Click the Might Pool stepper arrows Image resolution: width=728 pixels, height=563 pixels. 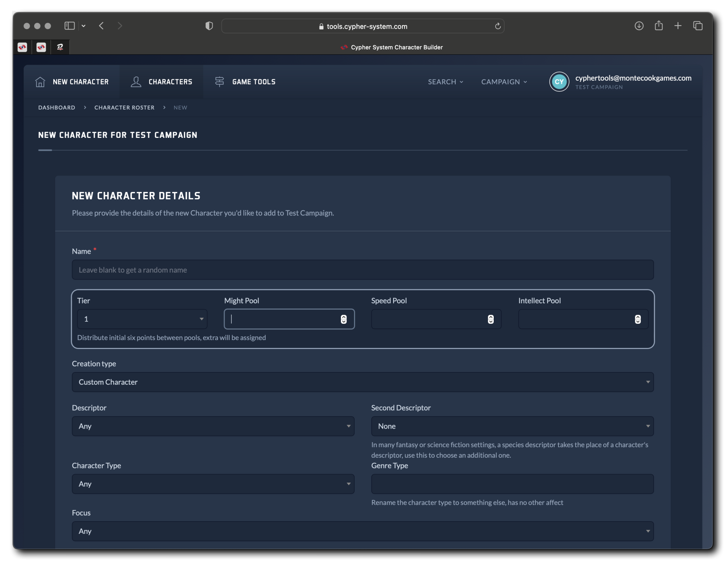point(343,319)
